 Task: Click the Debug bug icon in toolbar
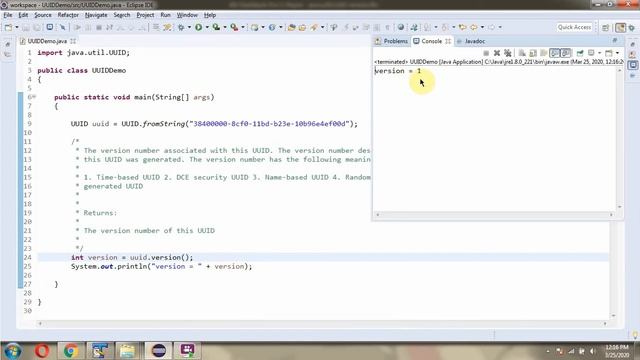pos(181,27)
